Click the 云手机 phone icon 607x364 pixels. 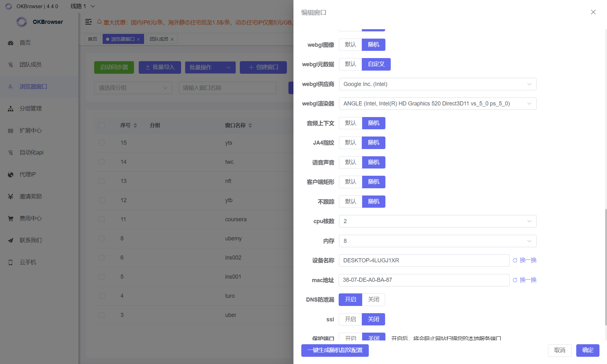pos(11,263)
